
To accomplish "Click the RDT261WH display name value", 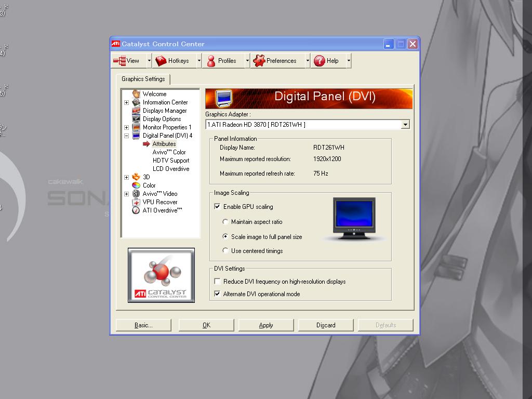I will pyautogui.click(x=329, y=148).
